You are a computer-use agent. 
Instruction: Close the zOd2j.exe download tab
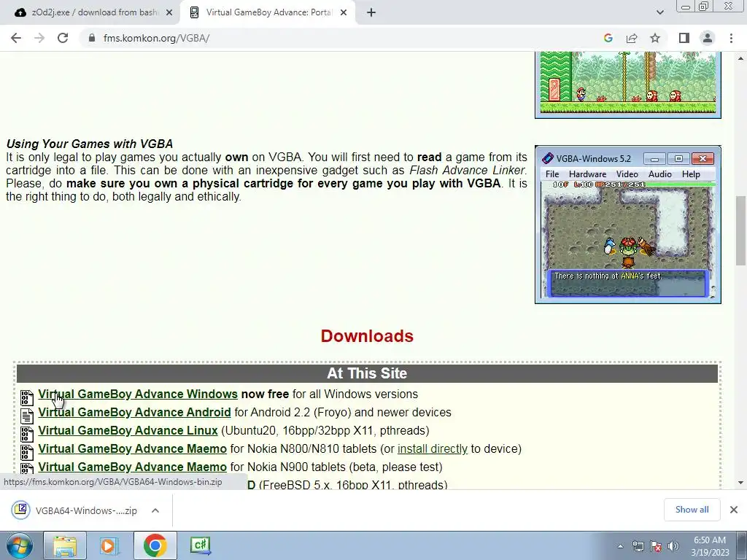(169, 12)
